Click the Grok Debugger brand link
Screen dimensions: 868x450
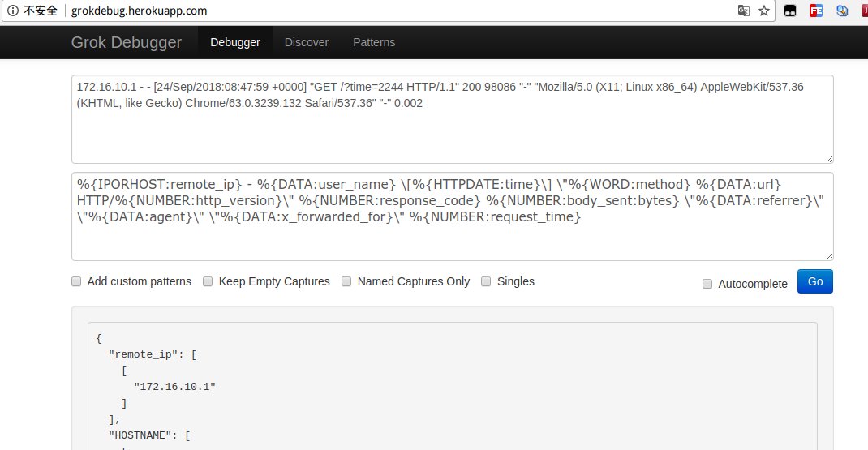(127, 42)
